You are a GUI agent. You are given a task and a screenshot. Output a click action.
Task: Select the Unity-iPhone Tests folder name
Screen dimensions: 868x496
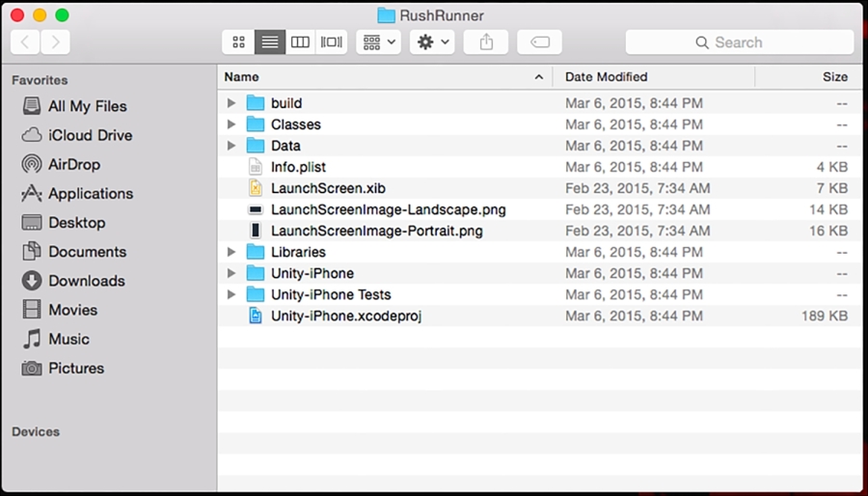331,295
